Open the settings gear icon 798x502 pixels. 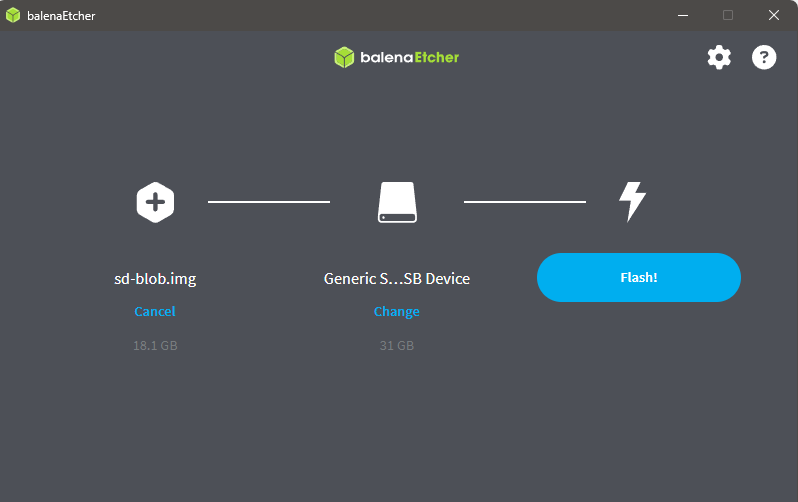(719, 57)
